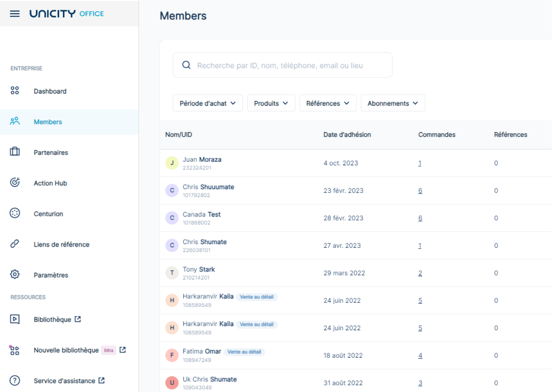Click the Bibliothèque play icon
552x392 pixels.
point(15,319)
